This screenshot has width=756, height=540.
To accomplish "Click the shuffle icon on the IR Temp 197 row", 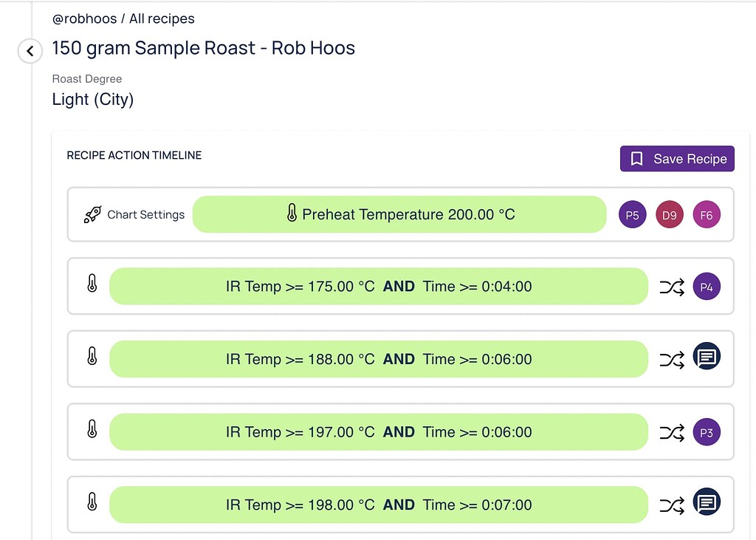I will coord(672,432).
